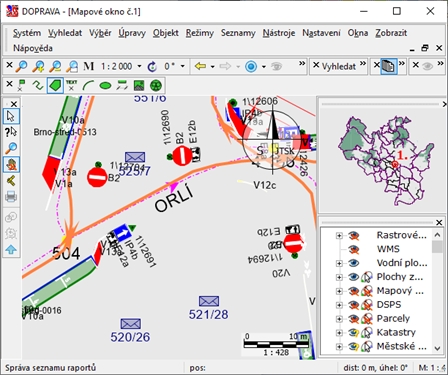
Task: Choose the ellipse drawing tool
Action: (105, 86)
